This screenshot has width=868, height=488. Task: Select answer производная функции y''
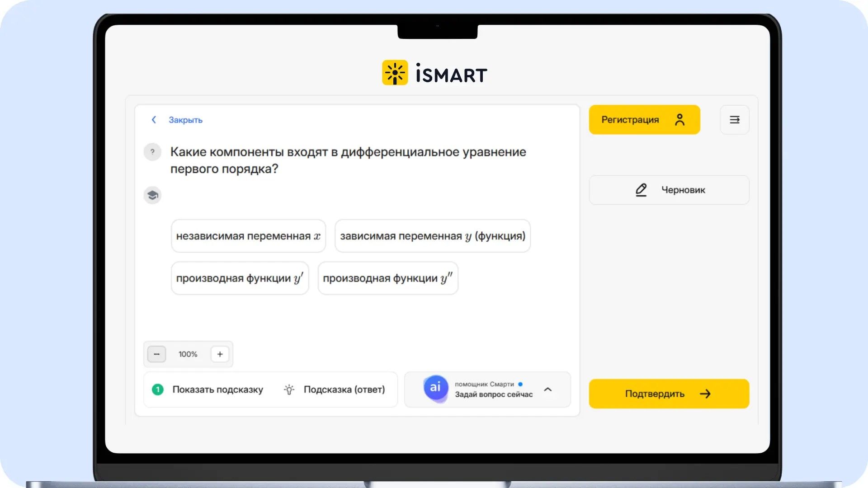click(388, 278)
